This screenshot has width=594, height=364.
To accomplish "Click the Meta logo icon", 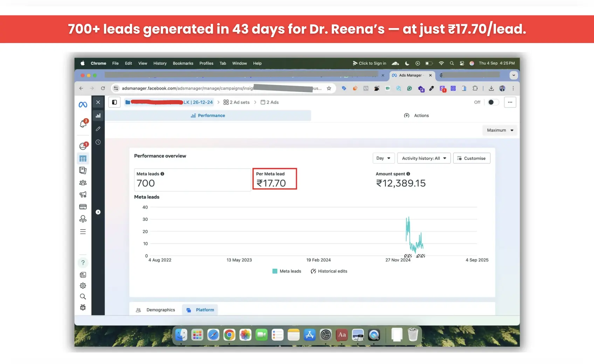I will 83,104.
